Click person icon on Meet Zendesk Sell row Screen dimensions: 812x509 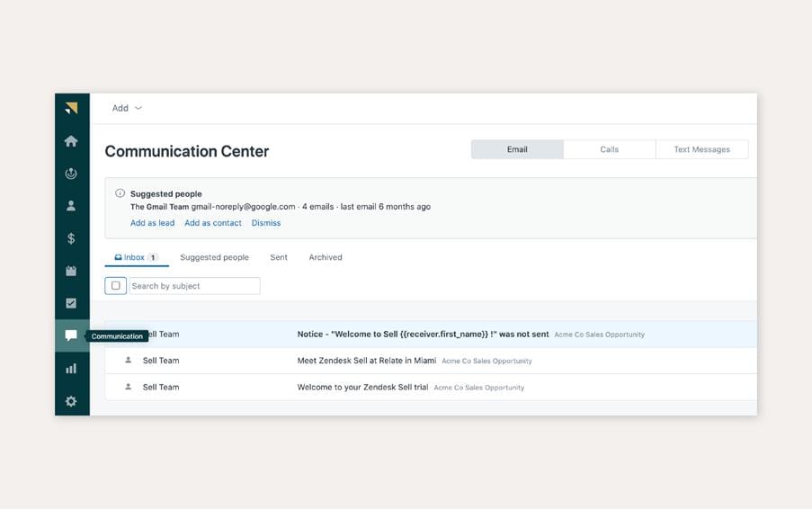point(129,360)
